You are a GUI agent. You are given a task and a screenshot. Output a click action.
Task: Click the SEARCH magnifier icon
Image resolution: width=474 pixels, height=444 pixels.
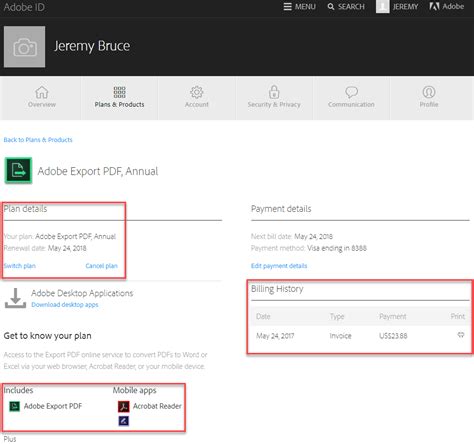pyautogui.click(x=331, y=7)
